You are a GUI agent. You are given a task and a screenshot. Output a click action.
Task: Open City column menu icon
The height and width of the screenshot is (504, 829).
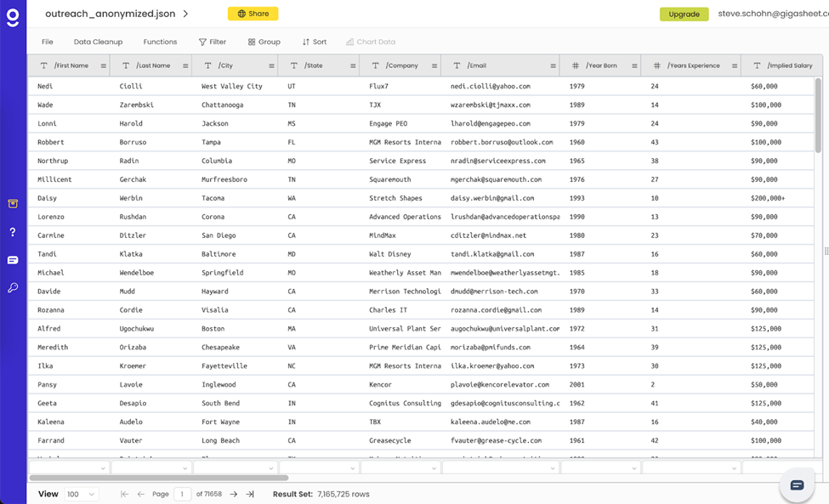coord(272,66)
